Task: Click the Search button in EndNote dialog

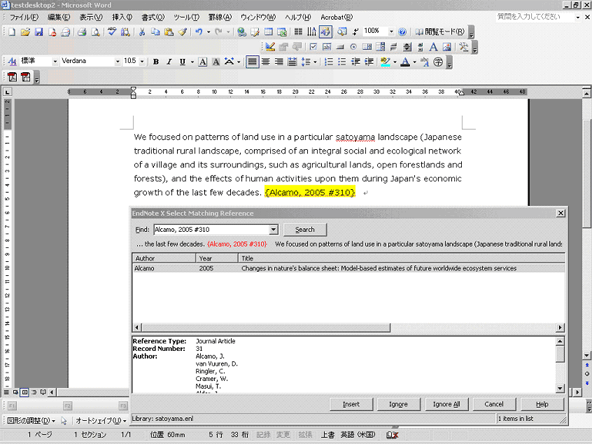Action: (x=305, y=230)
